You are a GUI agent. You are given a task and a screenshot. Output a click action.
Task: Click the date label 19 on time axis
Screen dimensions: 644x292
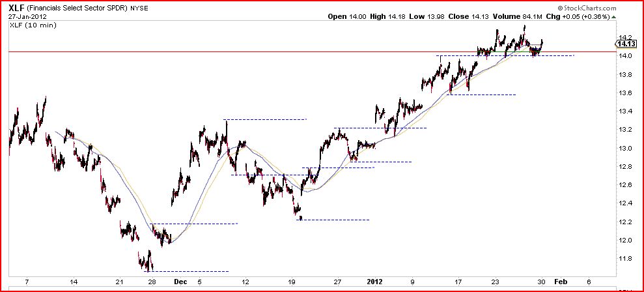(x=292, y=282)
